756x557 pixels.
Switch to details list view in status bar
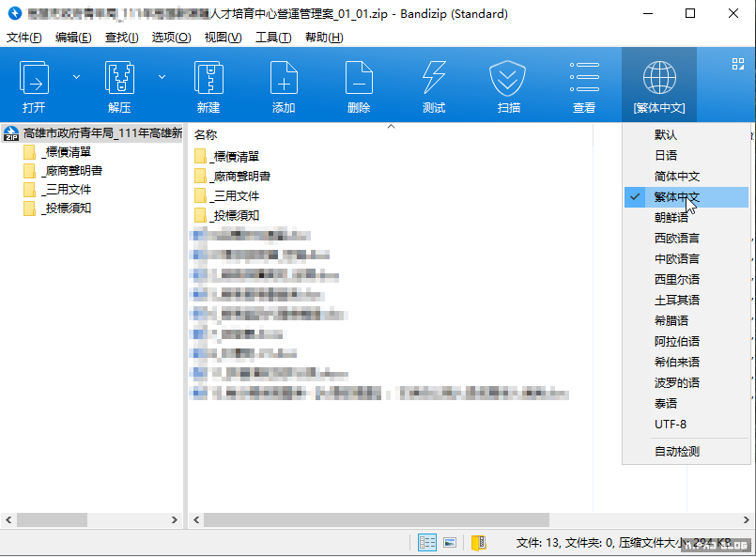(427, 542)
